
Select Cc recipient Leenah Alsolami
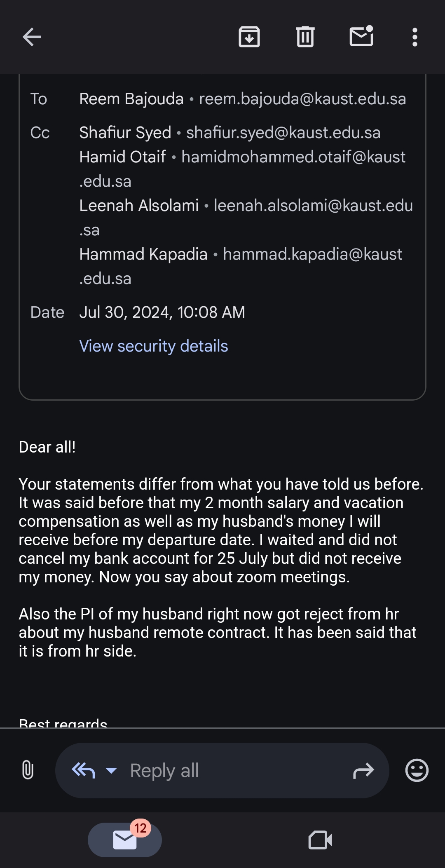(139, 206)
